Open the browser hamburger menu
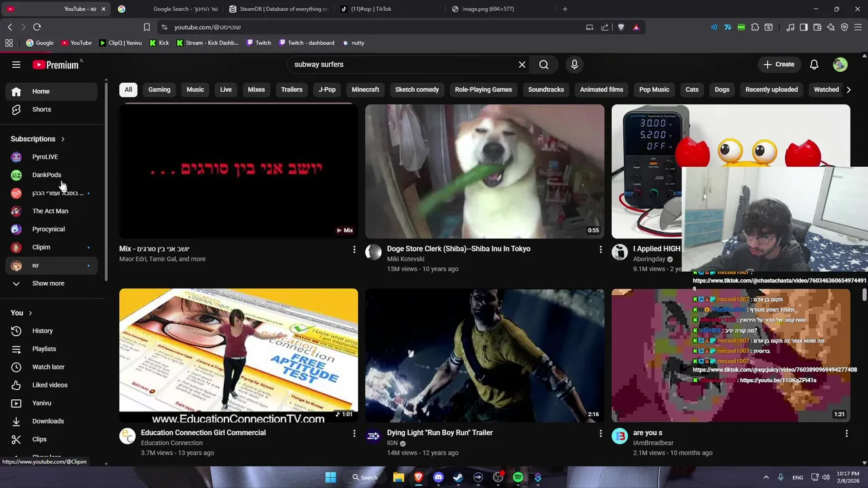Image resolution: width=868 pixels, height=488 pixels. click(x=858, y=27)
